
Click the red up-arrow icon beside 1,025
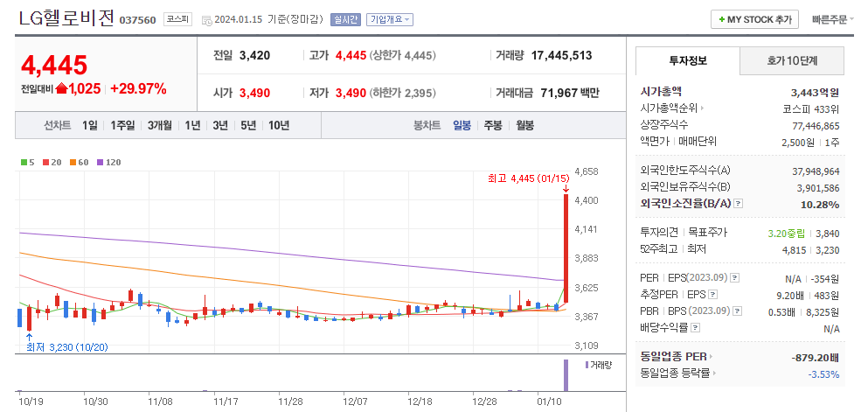pos(61,88)
